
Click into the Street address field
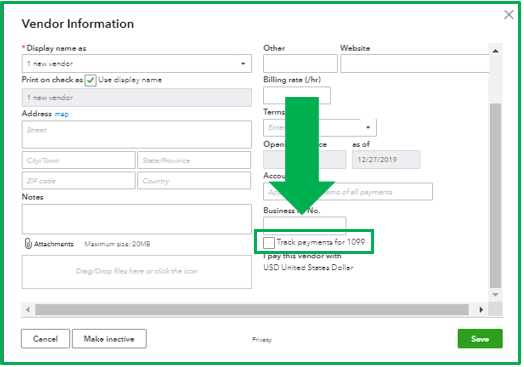137,134
